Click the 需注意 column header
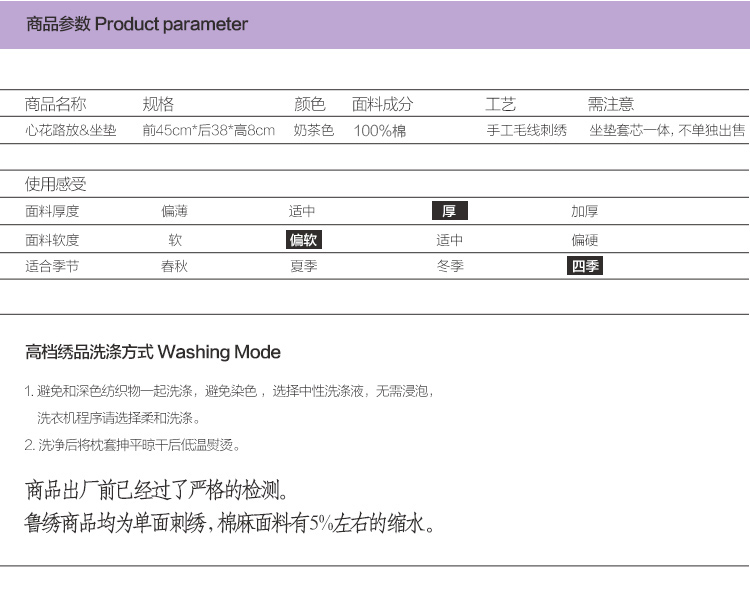The height and width of the screenshot is (607, 750). click(610, 104)
